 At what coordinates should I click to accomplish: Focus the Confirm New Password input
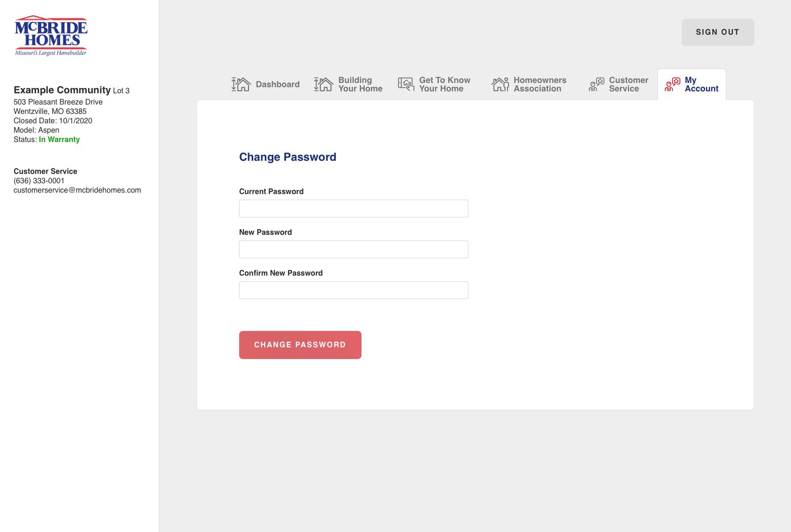(354, 290)
